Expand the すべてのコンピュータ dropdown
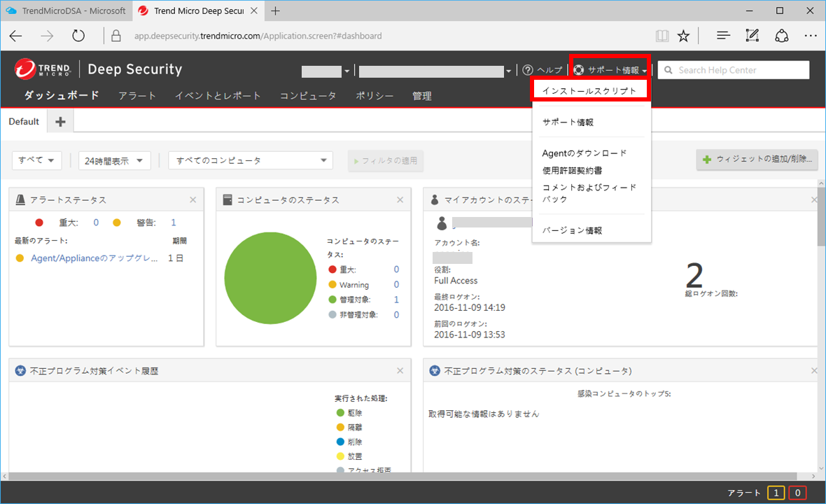Image resolution: width=826 pixels, height=504 pixels. coord(250,160)
